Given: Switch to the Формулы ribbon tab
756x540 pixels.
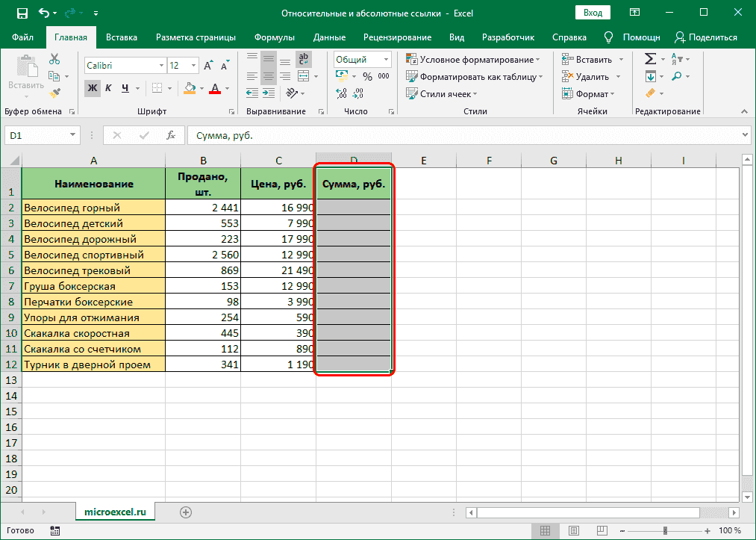Looking at the screenshot, I should click(x=274, y=37).
